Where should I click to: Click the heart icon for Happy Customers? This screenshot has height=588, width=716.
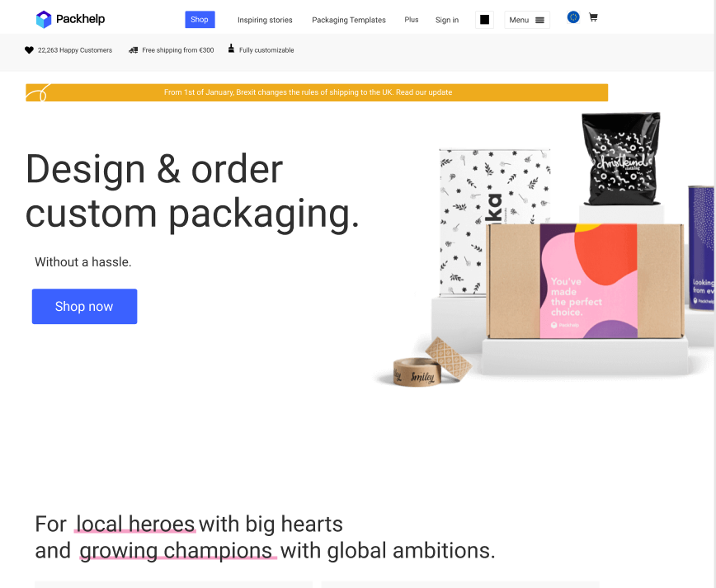click(29, 50)
